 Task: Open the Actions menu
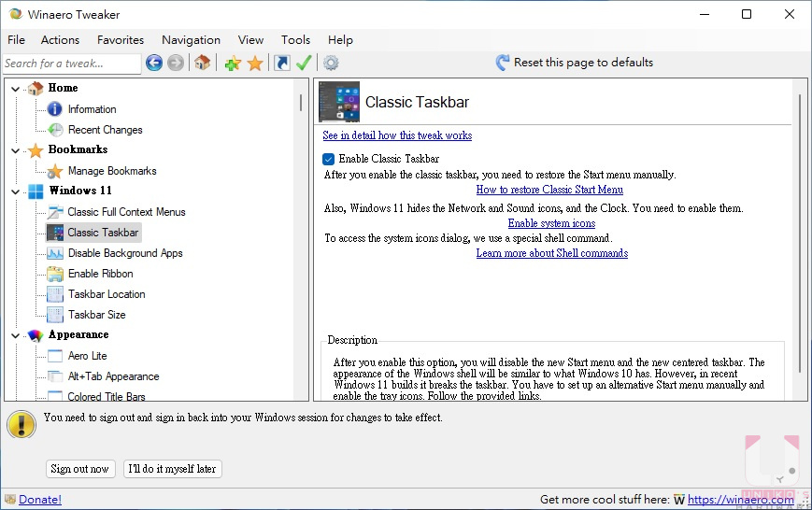60,40
